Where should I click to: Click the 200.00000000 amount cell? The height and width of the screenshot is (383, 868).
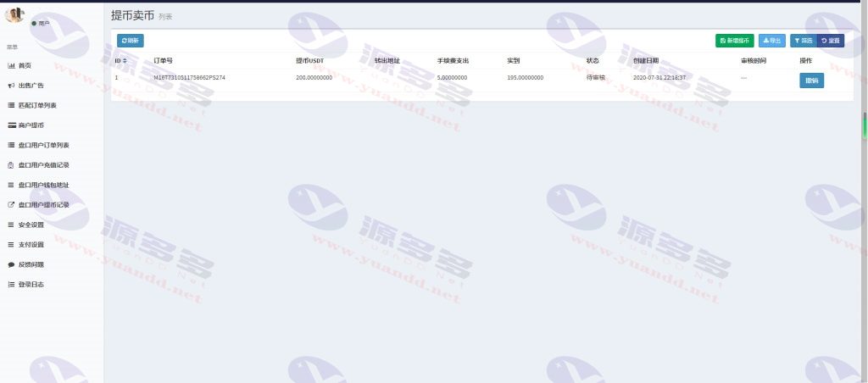pos(314,77)
